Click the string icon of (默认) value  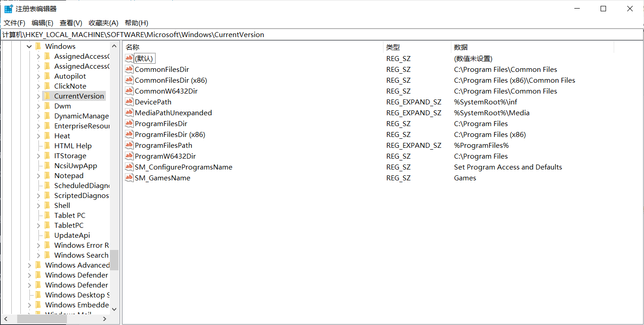click(129, 58)
